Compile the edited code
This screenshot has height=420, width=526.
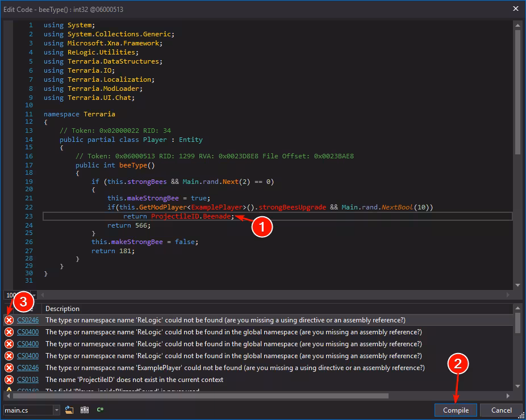click(456, 410)
